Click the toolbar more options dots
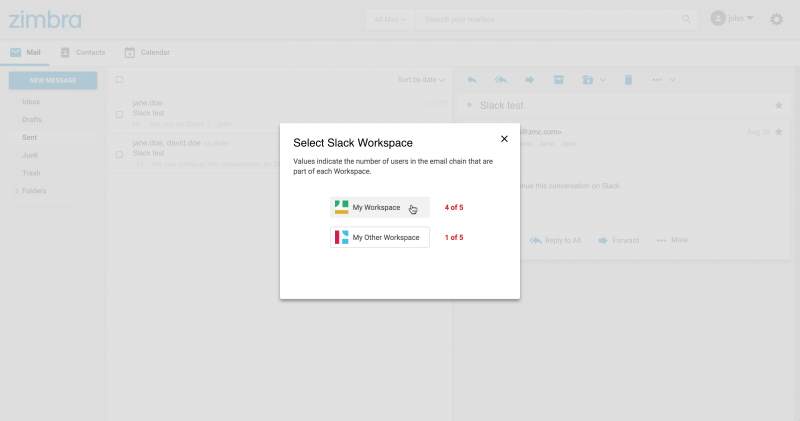The width and height of the screenshot is (800, 421). click(x=657, y=80)
